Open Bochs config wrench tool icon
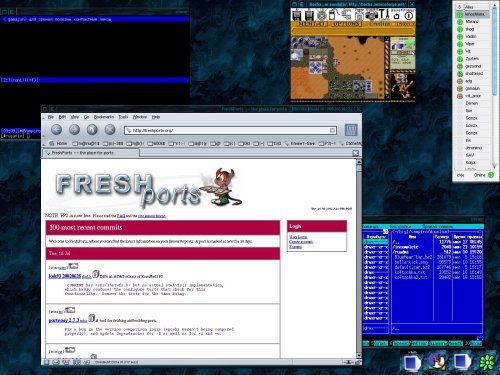 click(384, 15)
